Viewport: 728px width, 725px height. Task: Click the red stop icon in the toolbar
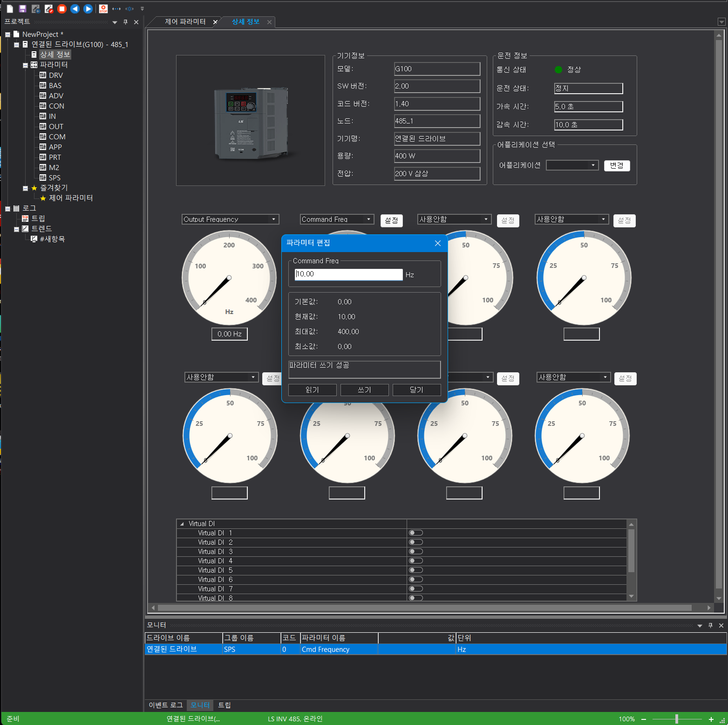click(x=61, y=8)
